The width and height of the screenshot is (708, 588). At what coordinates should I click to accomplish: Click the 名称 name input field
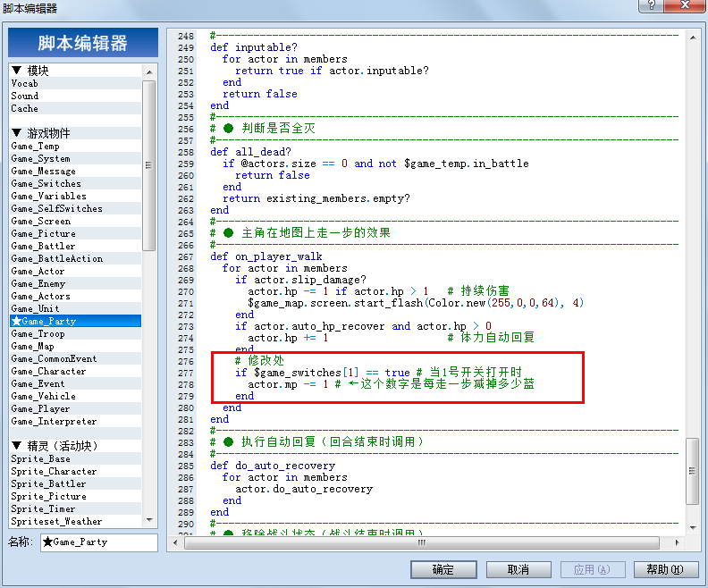99,542
